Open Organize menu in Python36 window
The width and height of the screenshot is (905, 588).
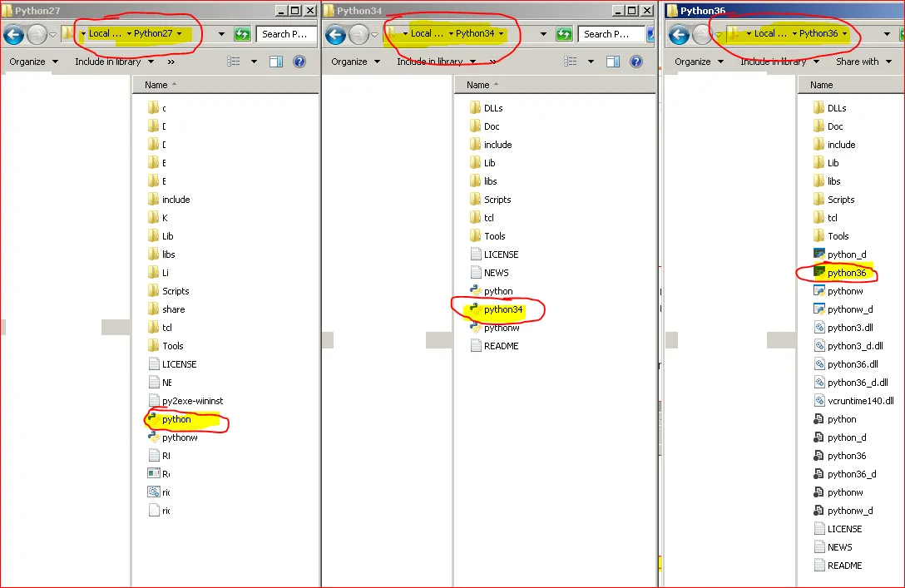point(699,62)
